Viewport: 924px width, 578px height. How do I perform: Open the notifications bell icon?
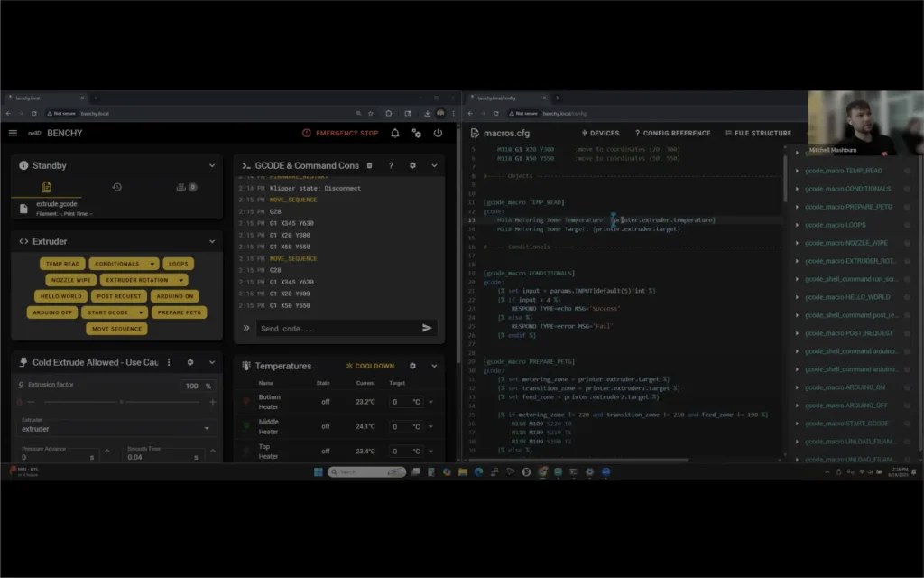tap(394, 133)
